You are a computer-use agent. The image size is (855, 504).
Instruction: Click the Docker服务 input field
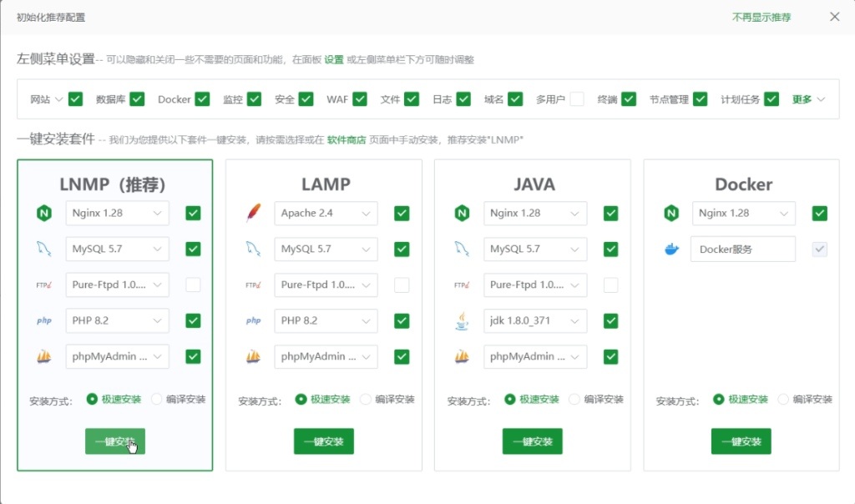pyautogui.click(x=742, y=249)
